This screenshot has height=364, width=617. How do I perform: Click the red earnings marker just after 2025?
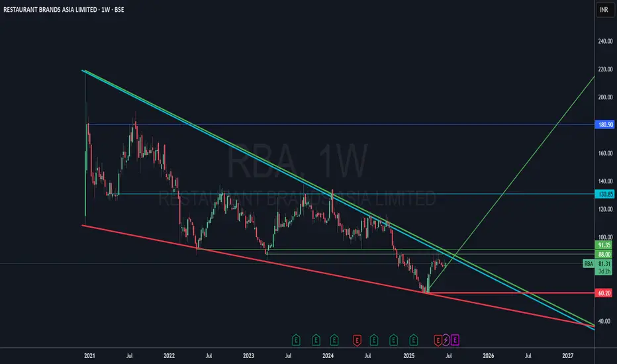(438, 340)
